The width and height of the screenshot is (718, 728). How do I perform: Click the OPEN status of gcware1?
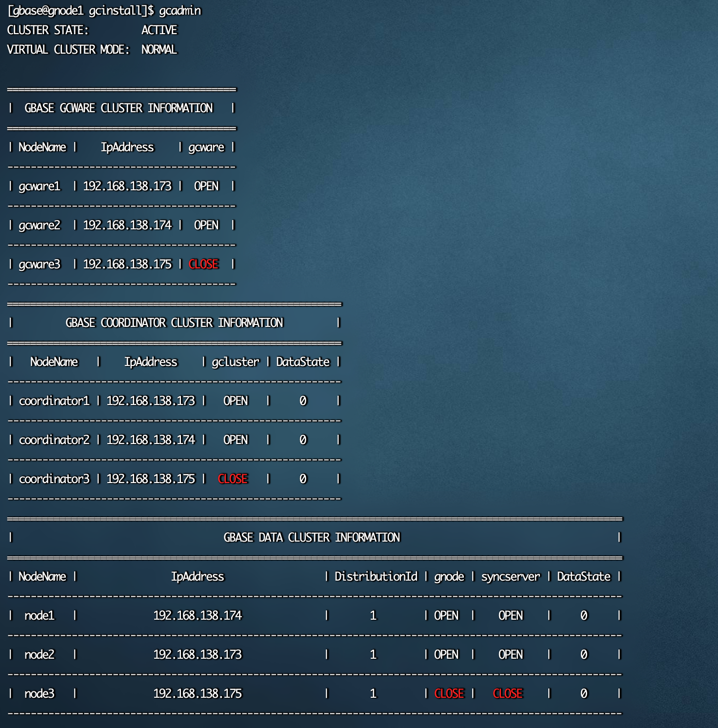pyautogui.click(x=206, y=186)
